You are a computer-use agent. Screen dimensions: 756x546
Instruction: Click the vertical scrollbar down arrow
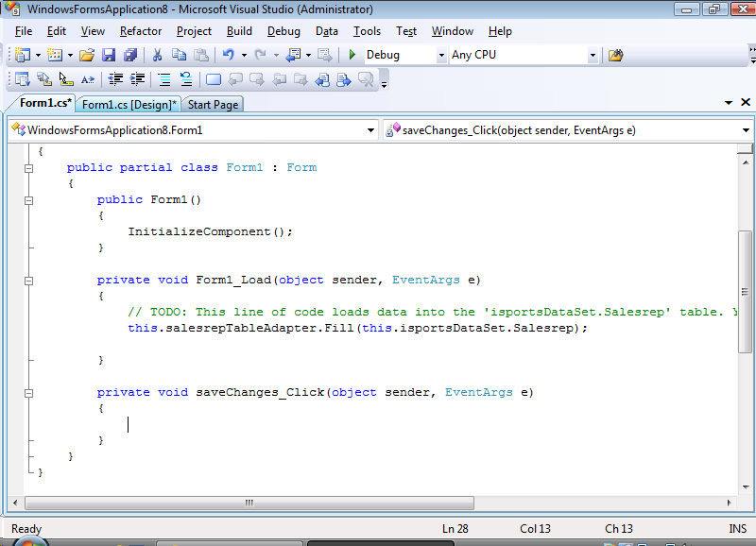(x=746, y=487)
